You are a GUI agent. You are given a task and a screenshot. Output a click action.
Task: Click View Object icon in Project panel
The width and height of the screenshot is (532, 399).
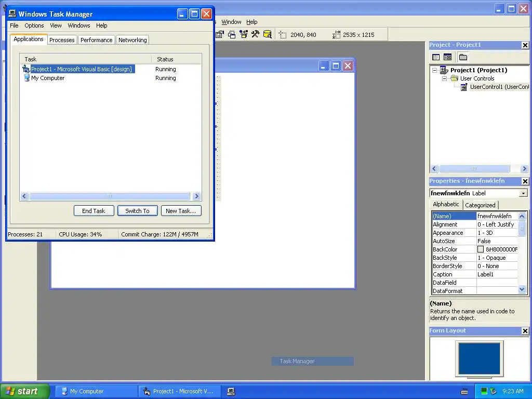coord(447,57)
